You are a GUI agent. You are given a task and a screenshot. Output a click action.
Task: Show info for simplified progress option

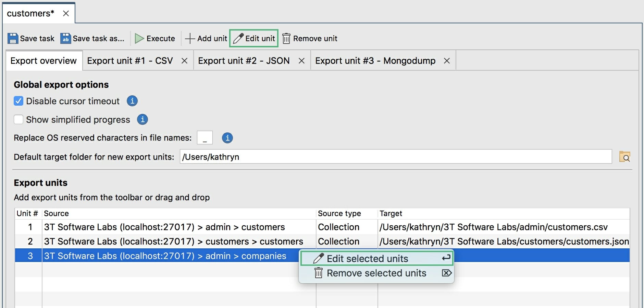(x=143, y=119)
